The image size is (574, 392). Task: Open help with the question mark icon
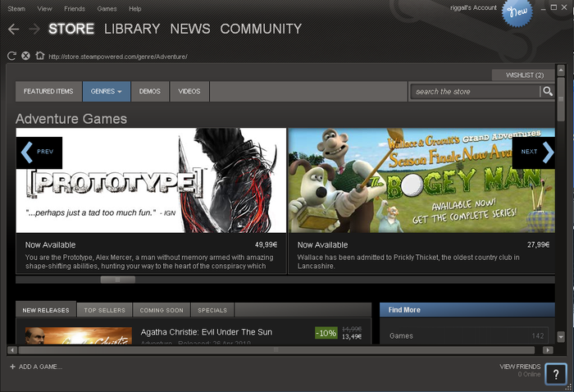pyautogui.click(x=556, y=374)
